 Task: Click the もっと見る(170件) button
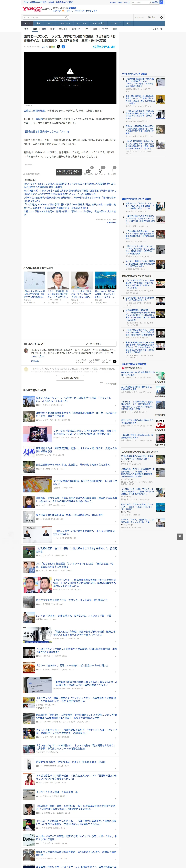coord(70,378)
